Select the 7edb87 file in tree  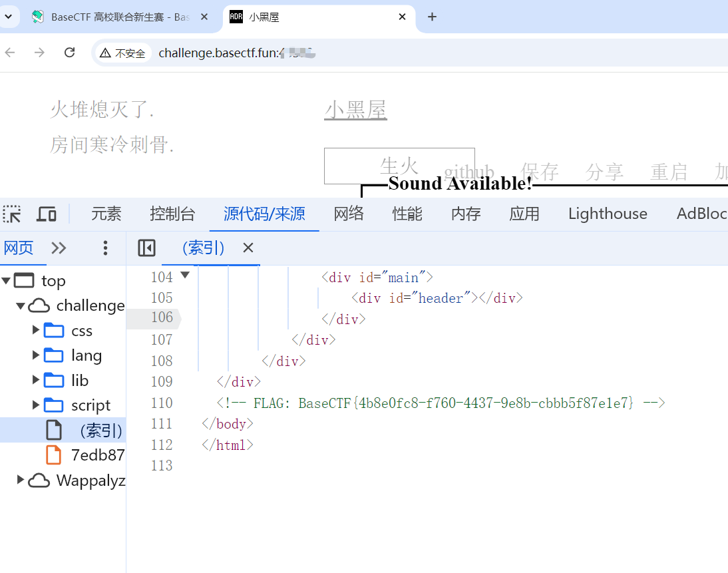[97, 455]
